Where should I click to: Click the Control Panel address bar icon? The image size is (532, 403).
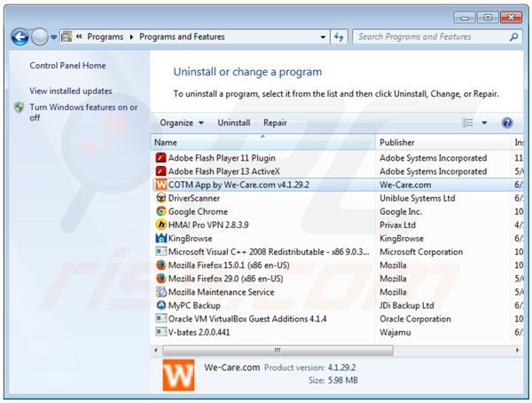pos(66,36)
